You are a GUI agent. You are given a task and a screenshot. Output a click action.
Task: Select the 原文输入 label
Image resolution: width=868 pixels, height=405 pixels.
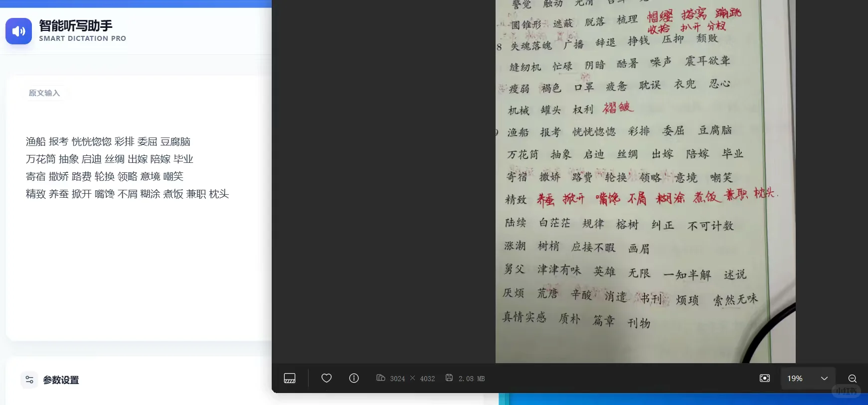[x=44, y=93]
